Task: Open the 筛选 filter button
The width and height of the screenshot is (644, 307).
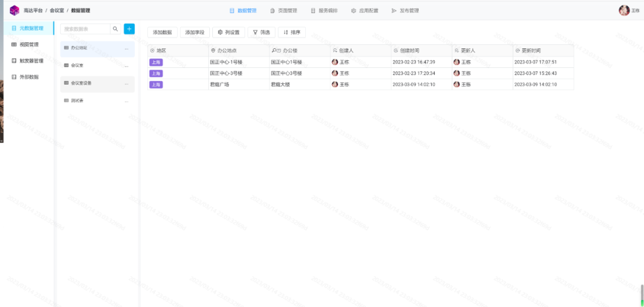Action: pos(262,32)
